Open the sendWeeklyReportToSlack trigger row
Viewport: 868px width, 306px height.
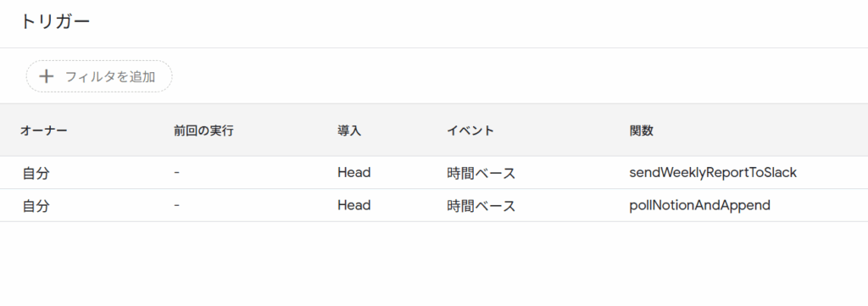pos(434,173)
